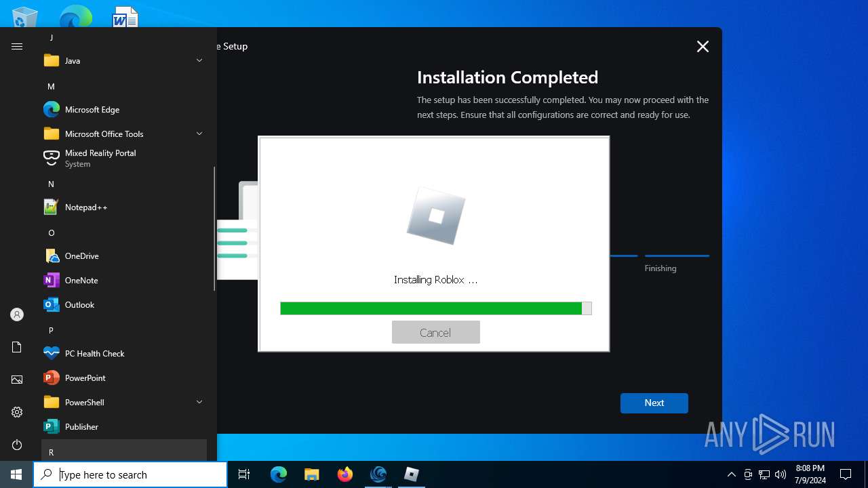Open the PowerShell folder entry
868x488 pixels.
coord(124,402)
